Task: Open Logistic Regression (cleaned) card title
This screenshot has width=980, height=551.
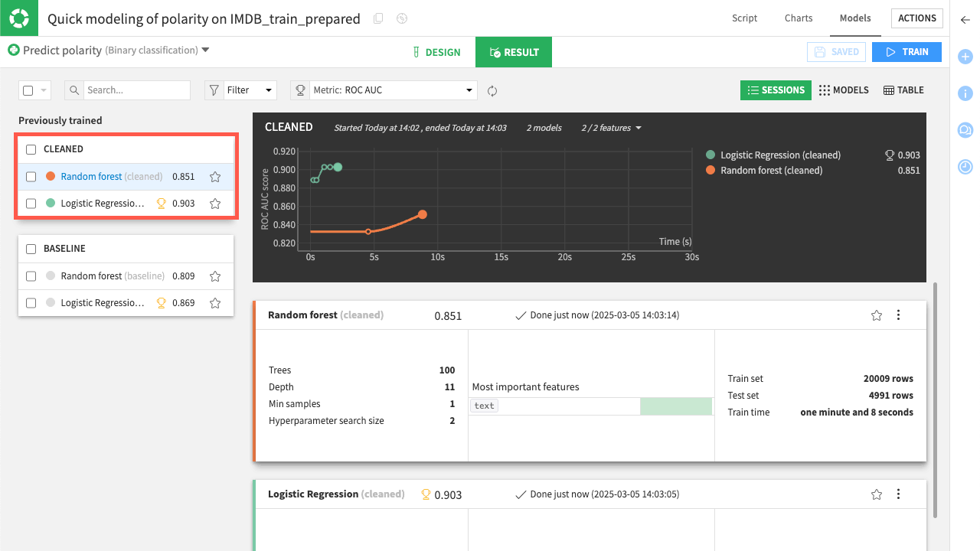Action: click(x=336, y=494)
